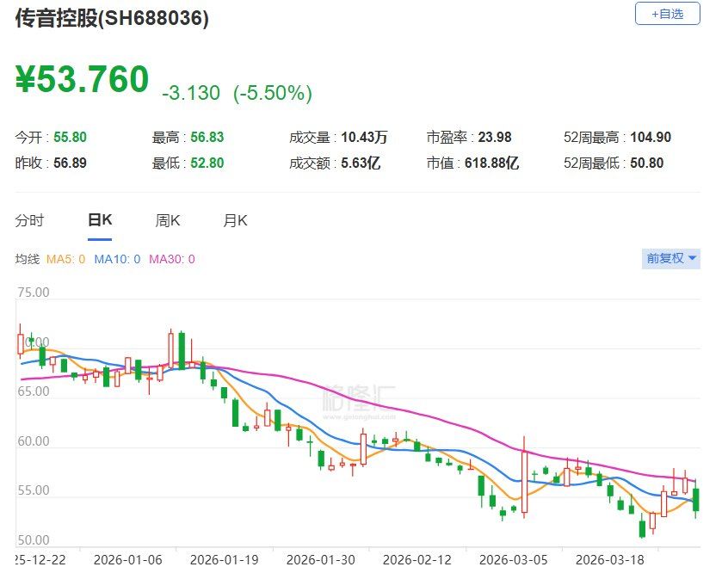Select the 日K daily chart tab
Screen dimensions: 728x573
(100, 220)
